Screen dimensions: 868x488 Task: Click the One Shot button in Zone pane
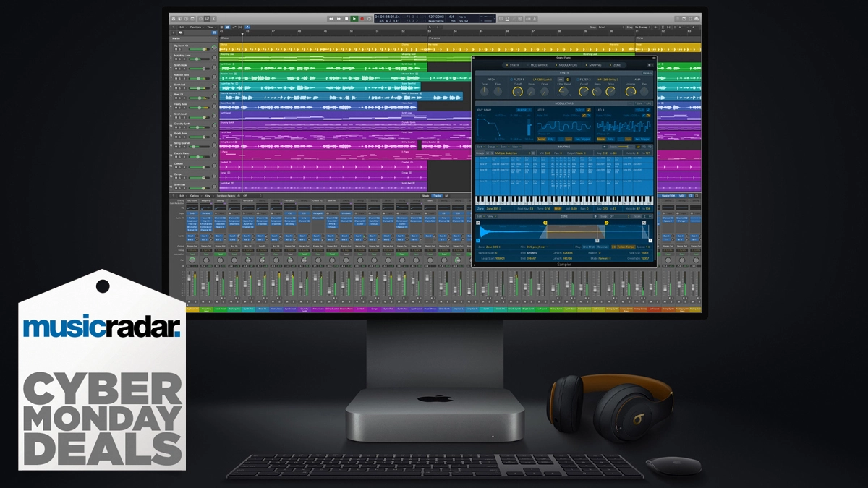pos(589,247)
